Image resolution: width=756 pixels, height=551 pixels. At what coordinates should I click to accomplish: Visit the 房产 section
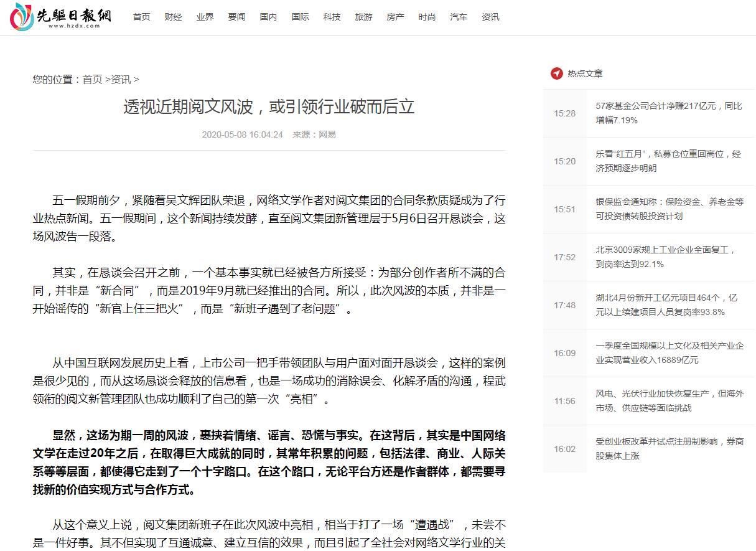395,17
